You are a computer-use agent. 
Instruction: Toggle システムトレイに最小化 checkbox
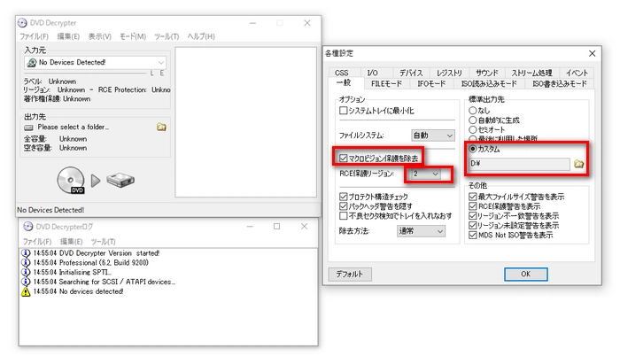coord(344,111)
